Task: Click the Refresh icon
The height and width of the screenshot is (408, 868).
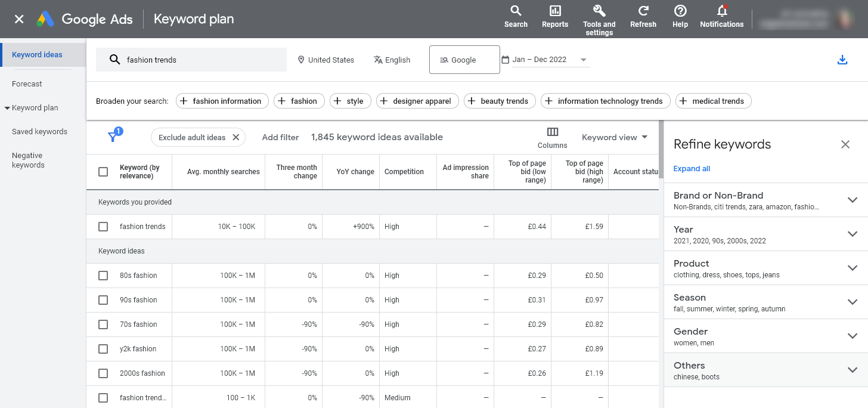Action: coord(643,15)
